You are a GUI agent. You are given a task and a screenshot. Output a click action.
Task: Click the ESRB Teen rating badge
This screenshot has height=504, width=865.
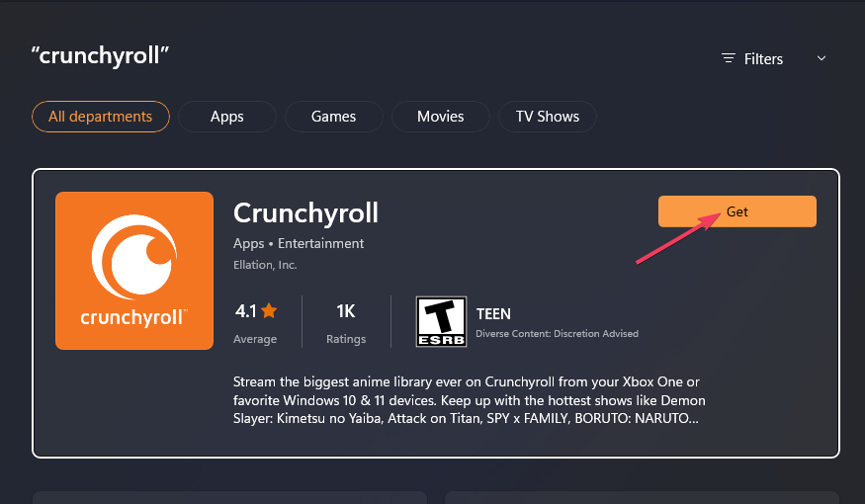pyautogui.click(x=440, y=321)
